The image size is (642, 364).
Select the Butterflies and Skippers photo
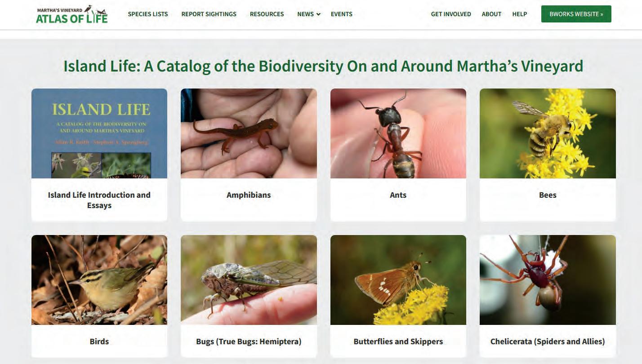(398, 280)
